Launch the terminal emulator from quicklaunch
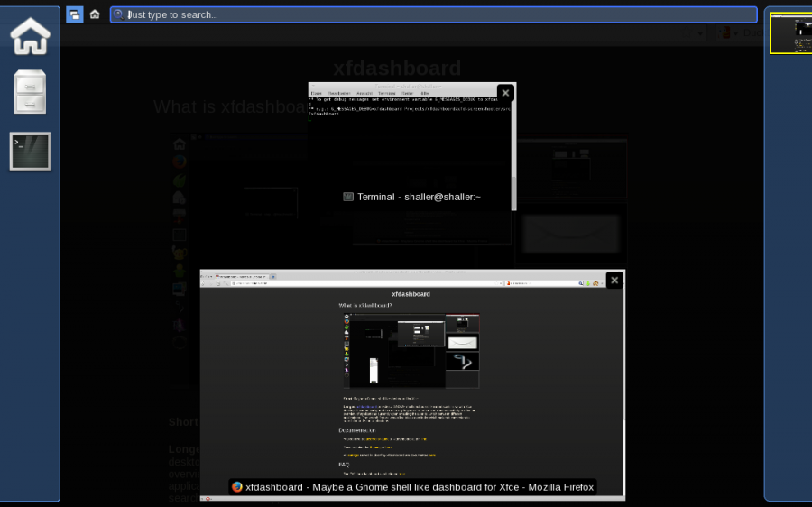 coord(30,152)
